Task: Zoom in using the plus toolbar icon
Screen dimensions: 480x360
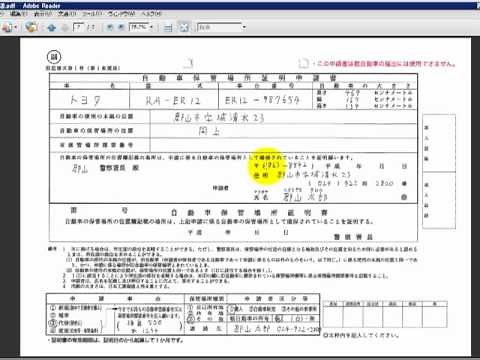Action: (x=121, y=27)
